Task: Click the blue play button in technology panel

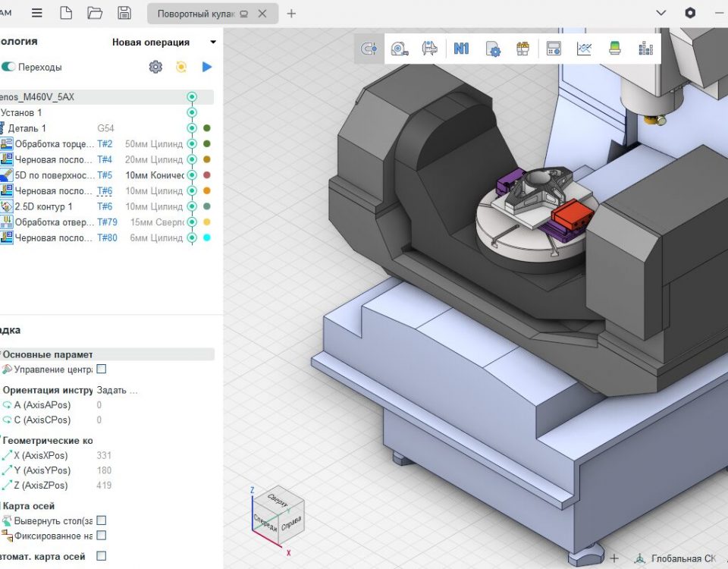Action: pos(207,67)
